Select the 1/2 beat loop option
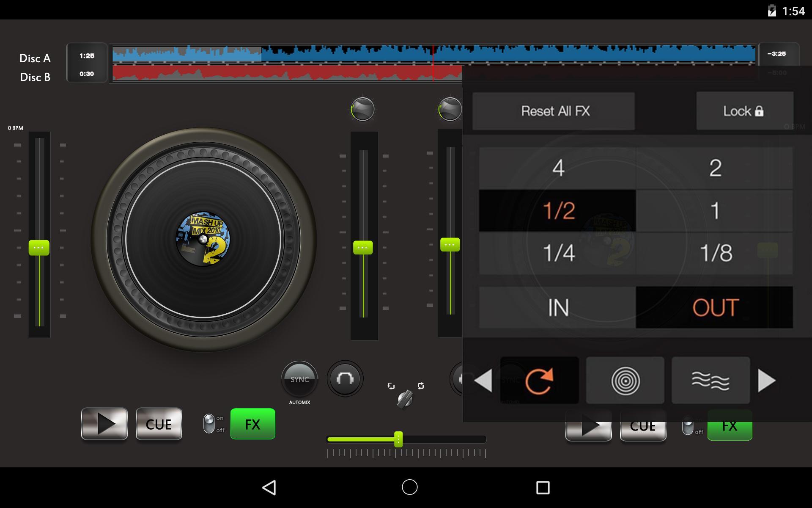The height and width of the screenshot is (508, 812). pyautogui.click(x=557, y=210)
